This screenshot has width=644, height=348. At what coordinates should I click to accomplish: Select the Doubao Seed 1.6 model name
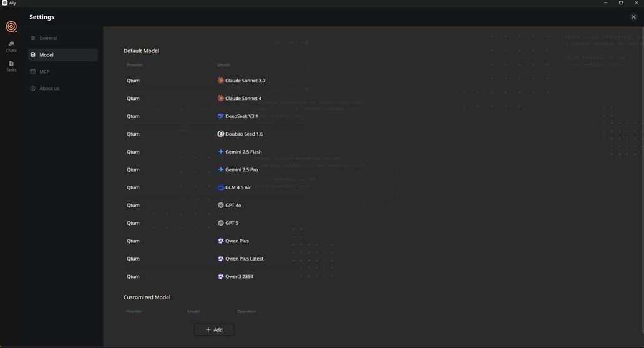[x=244, y=134]
